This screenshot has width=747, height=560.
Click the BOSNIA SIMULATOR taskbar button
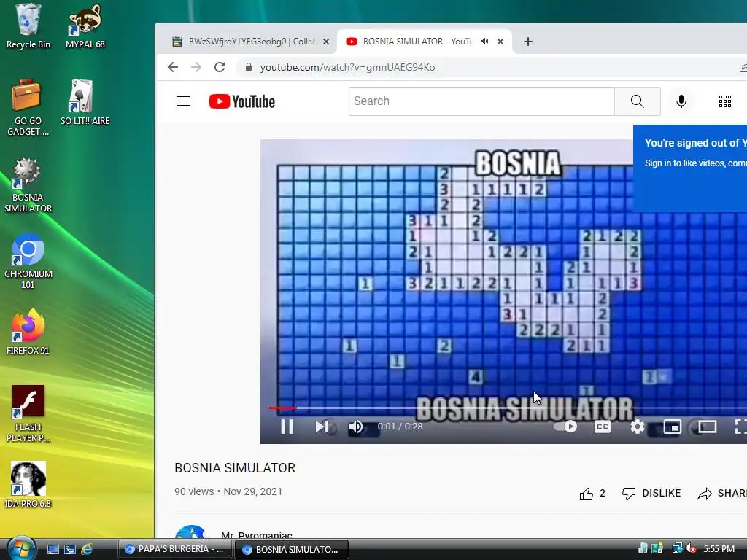[292, 549]
